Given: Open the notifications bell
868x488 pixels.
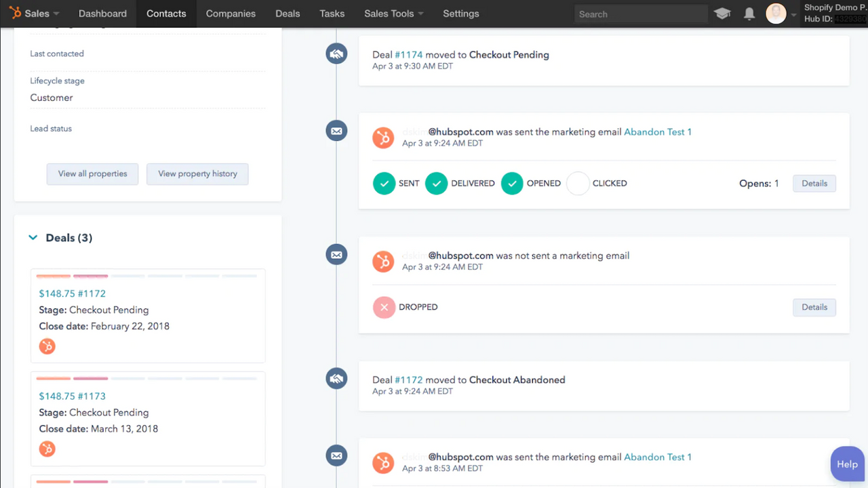Looking at the screenshot, I should (x=749, y=14).
